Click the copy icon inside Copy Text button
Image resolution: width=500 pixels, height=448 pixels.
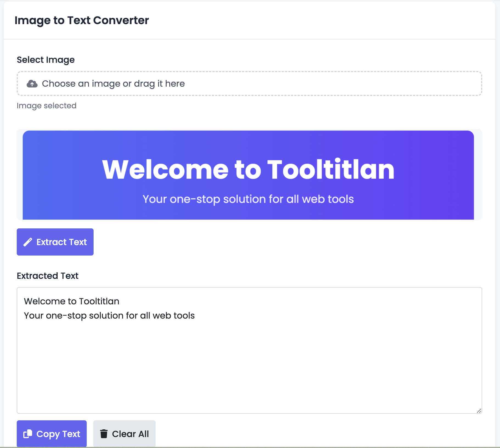coord(28,433)
